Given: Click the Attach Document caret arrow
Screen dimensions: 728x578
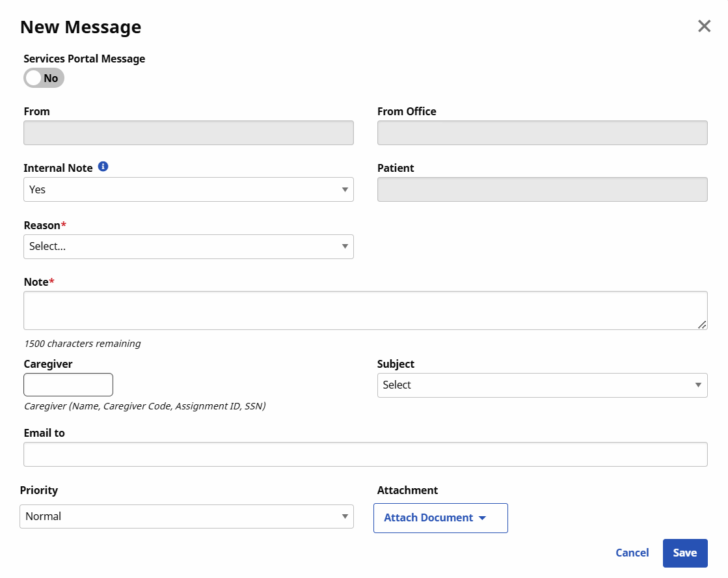Looking at the screenshot, I should point(482,518).
